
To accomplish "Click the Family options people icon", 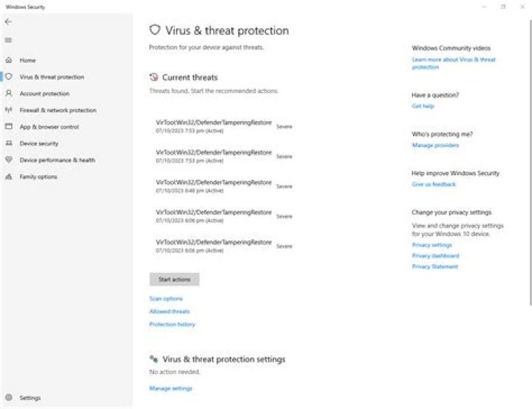I will tap(9, 176).
